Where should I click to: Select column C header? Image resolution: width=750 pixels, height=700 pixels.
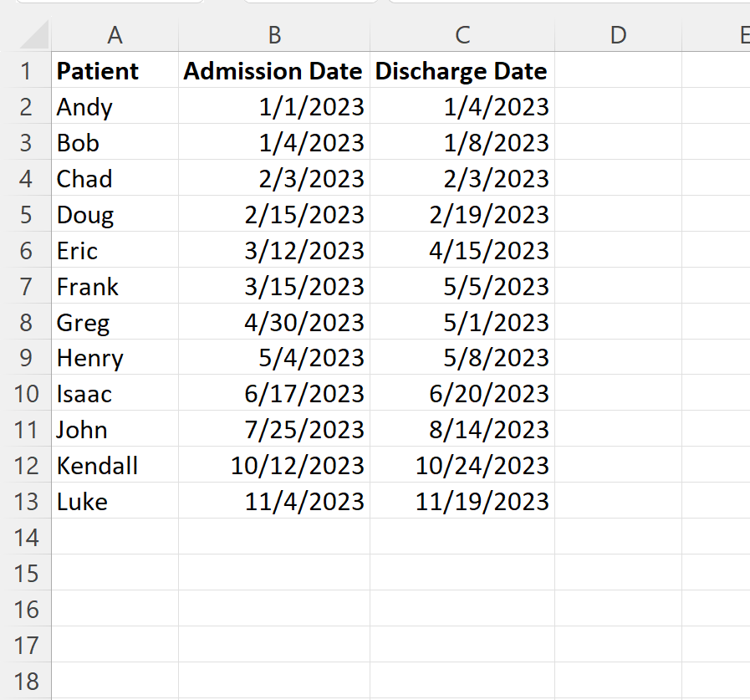462,35
